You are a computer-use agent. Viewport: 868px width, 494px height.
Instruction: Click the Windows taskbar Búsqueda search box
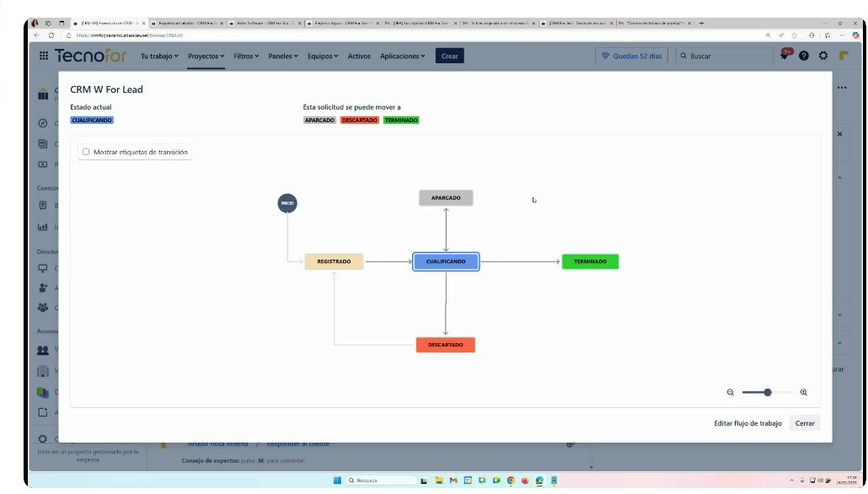[x=380, y=481]
